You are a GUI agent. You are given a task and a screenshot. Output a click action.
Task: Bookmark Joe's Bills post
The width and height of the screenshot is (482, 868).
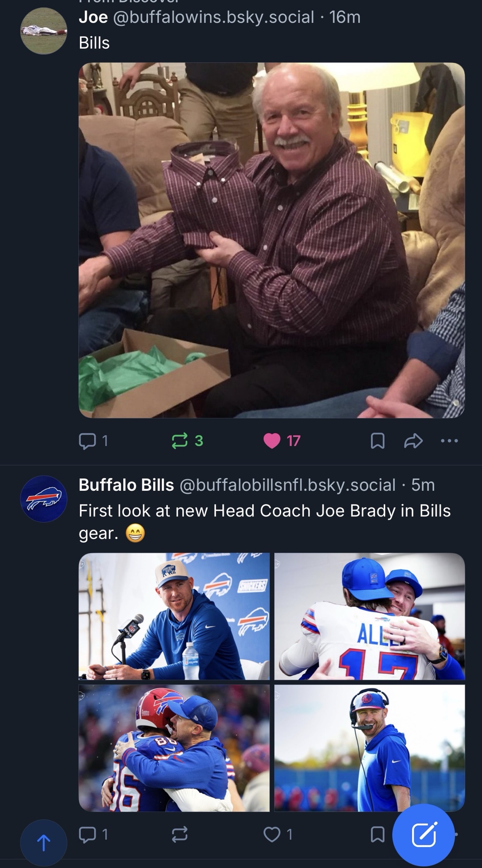377,441
